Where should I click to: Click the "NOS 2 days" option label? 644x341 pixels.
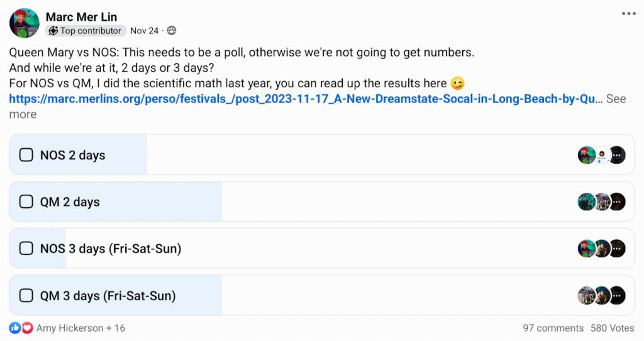pos(73,155)
